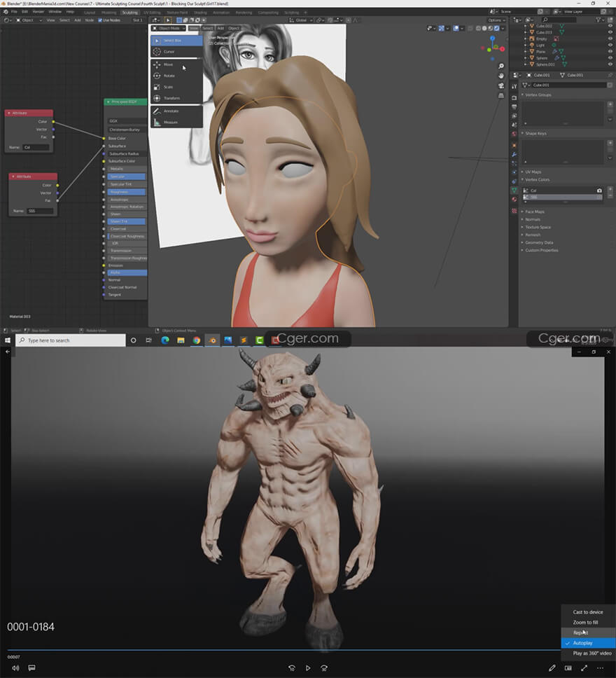Image resolution: width=616 pixels, height=678 pixels.
Task: Switch to the Sculpting workspace tab
Action: [x=129, y=13]
